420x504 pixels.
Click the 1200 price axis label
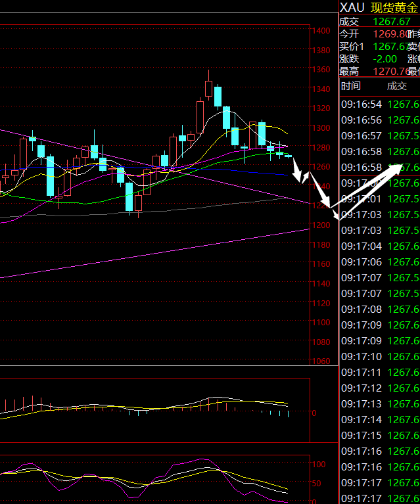click(x=321, y=225)
